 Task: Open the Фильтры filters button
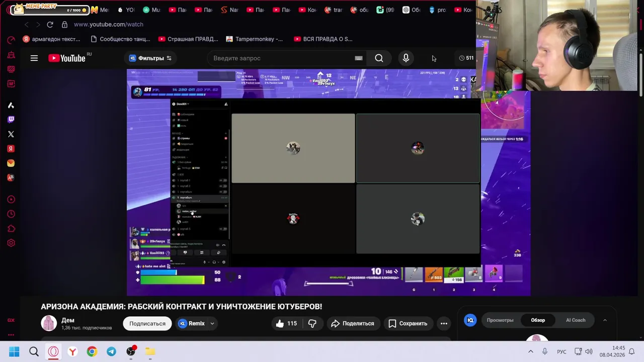[150, 58]
